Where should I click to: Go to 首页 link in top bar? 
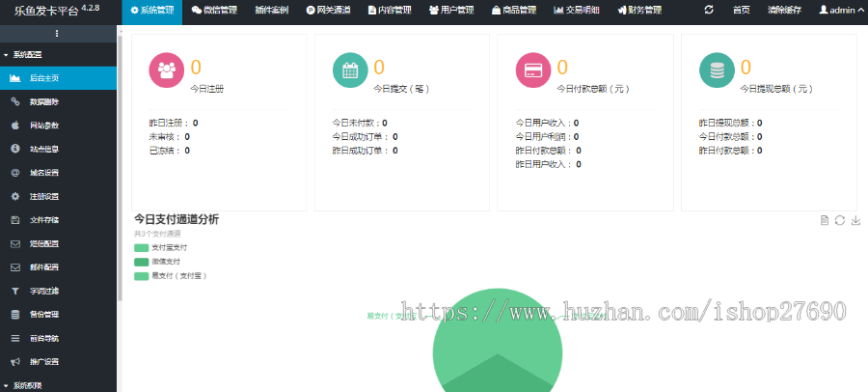tap(742, 10)
